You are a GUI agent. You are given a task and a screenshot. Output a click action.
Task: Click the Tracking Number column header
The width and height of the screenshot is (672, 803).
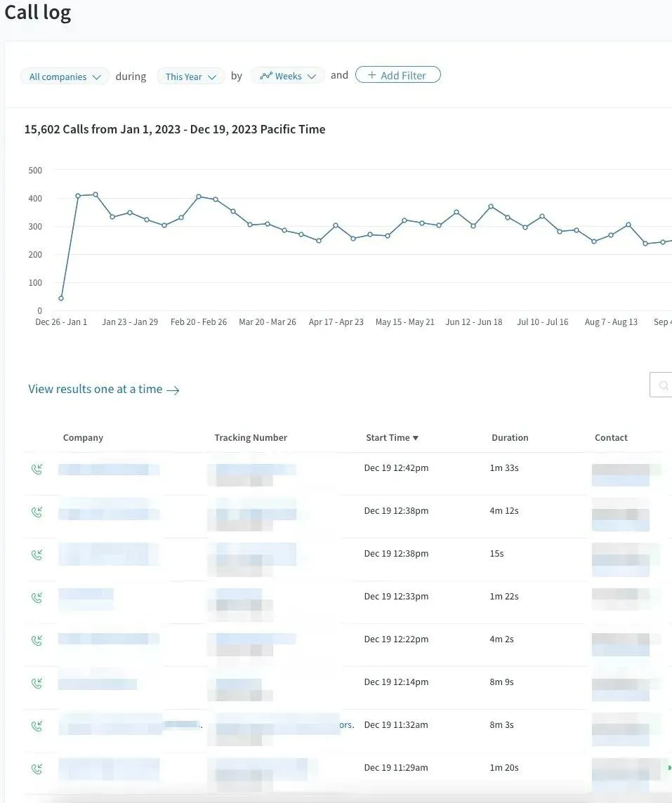point(251,438)
